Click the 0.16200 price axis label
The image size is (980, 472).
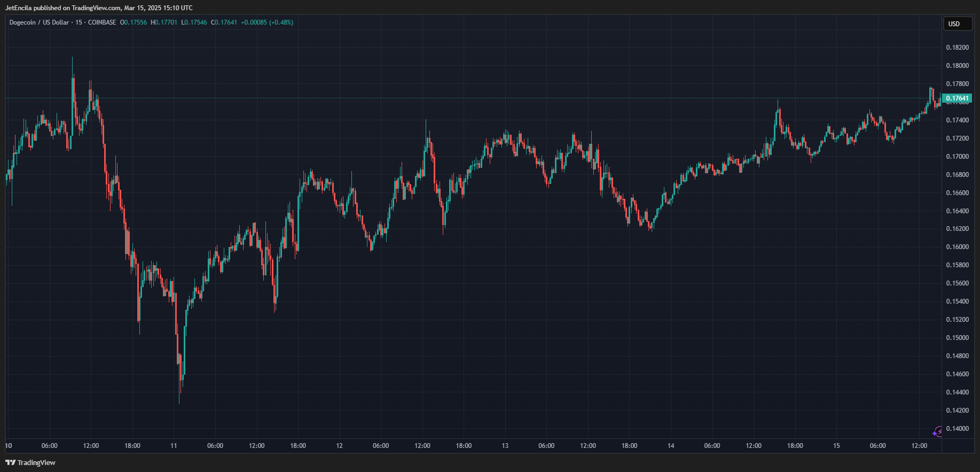(957, 229)
